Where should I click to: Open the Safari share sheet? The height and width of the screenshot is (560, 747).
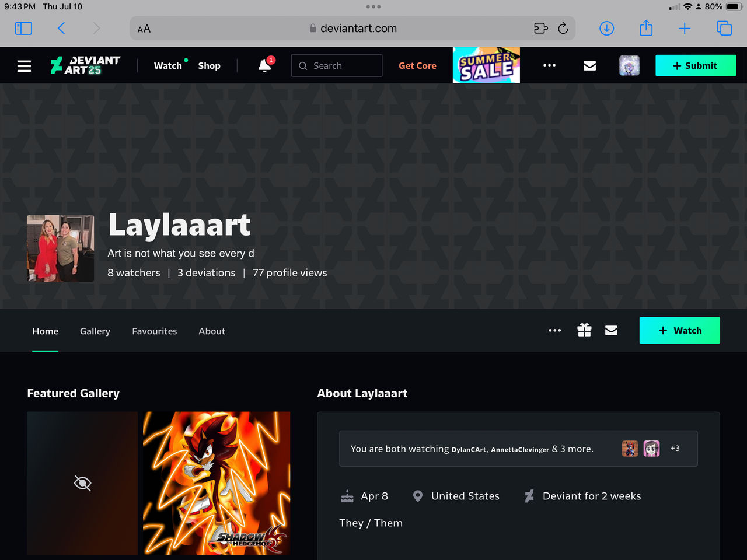646,27
